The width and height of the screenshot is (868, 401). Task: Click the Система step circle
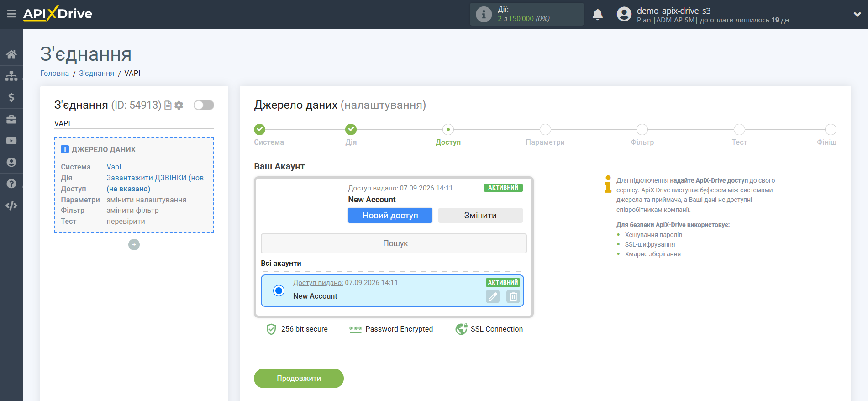[x=260, y=129]
